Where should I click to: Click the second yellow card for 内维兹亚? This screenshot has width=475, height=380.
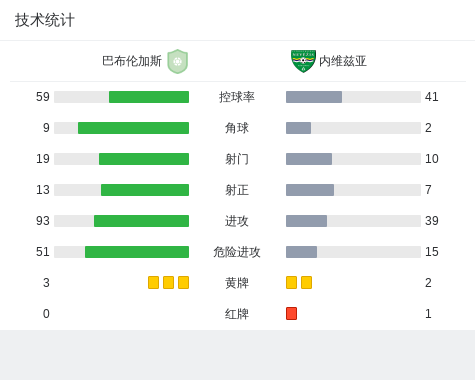pos(306,282)
